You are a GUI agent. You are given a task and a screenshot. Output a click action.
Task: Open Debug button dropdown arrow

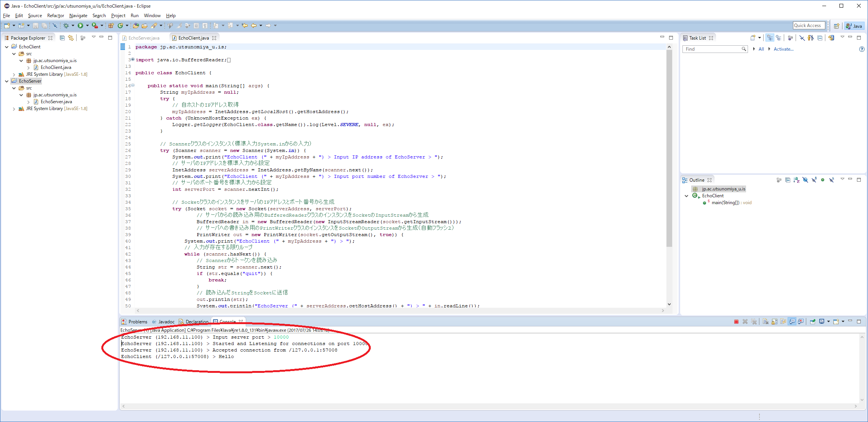[x=73, y=26]
